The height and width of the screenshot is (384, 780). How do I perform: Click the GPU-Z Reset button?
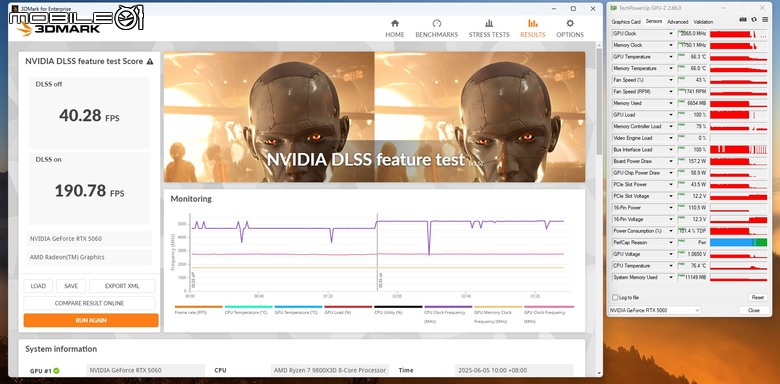758,297
